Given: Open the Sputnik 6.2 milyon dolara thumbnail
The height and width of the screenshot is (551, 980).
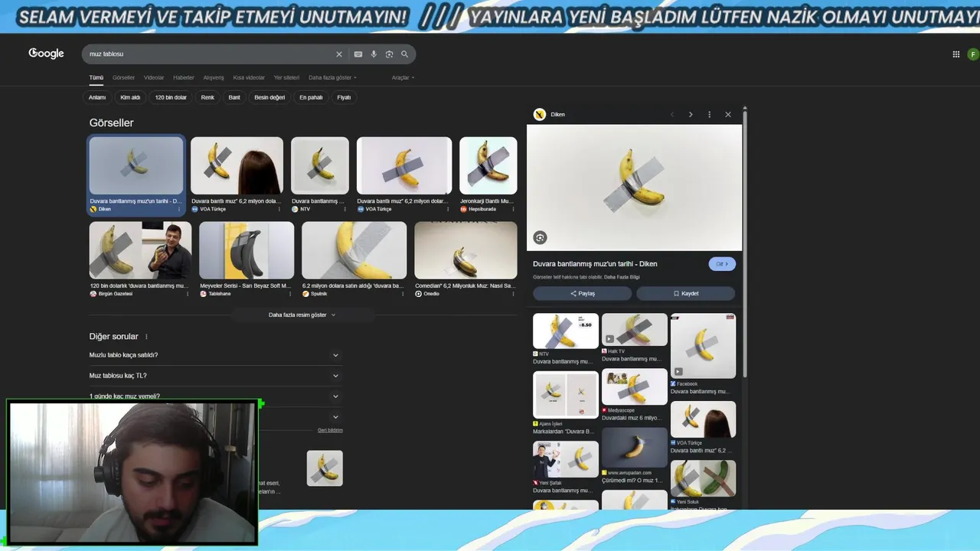Looking at the screenshot, I should click(x=354, y=250).
